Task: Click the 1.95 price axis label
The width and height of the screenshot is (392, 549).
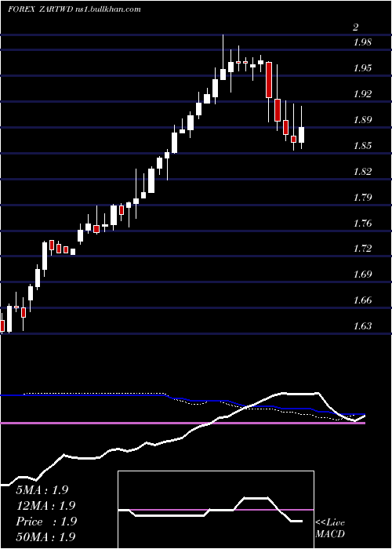Action: click(x=362, y=68)
